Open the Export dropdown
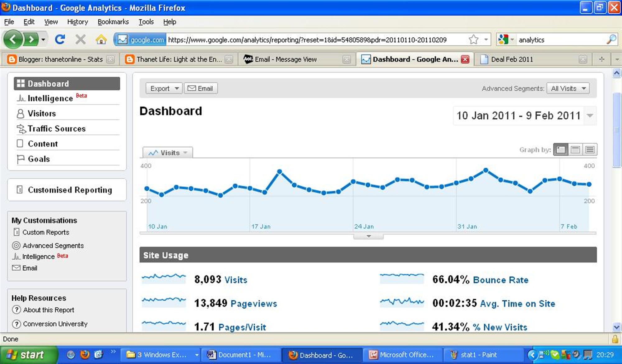The height and width of the screenshot is (364, 622). 164,88
